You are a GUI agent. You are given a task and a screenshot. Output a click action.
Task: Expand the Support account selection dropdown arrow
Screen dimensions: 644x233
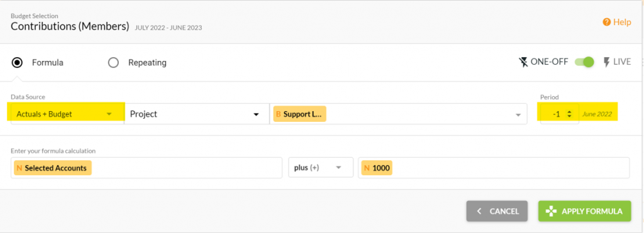pyautogui.click(x=518, y=116)
